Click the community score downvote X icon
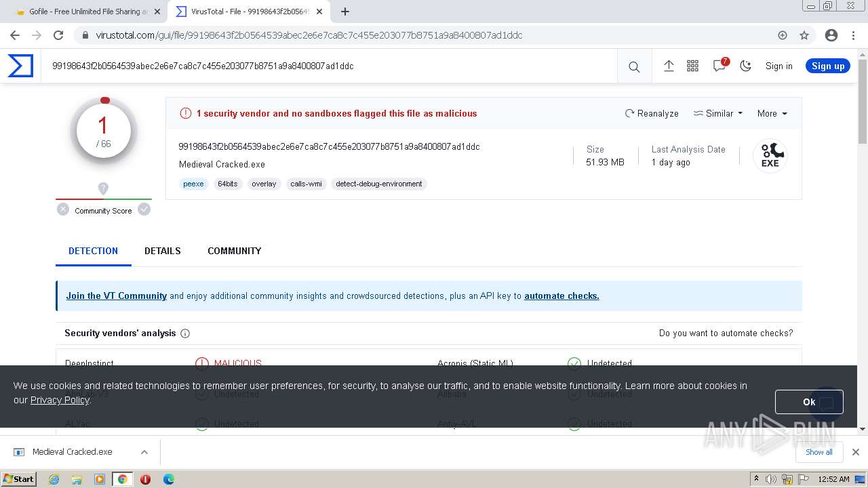868x488 pixels. click(63, 209)
